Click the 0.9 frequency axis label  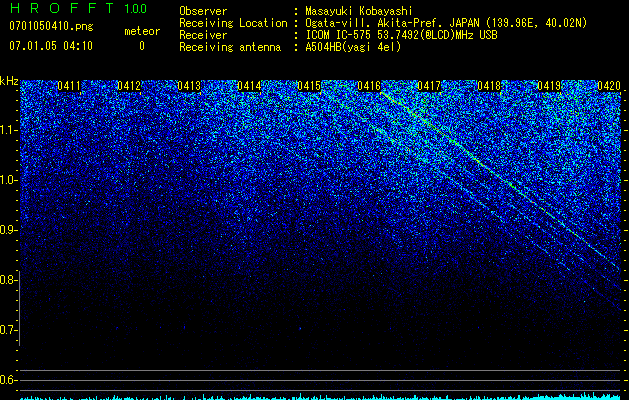9,230
